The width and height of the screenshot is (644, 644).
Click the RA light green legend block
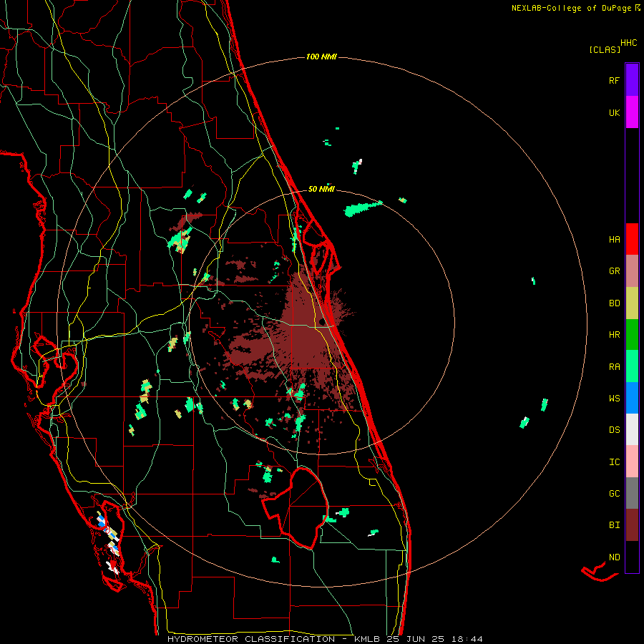(x=632, y=366)
